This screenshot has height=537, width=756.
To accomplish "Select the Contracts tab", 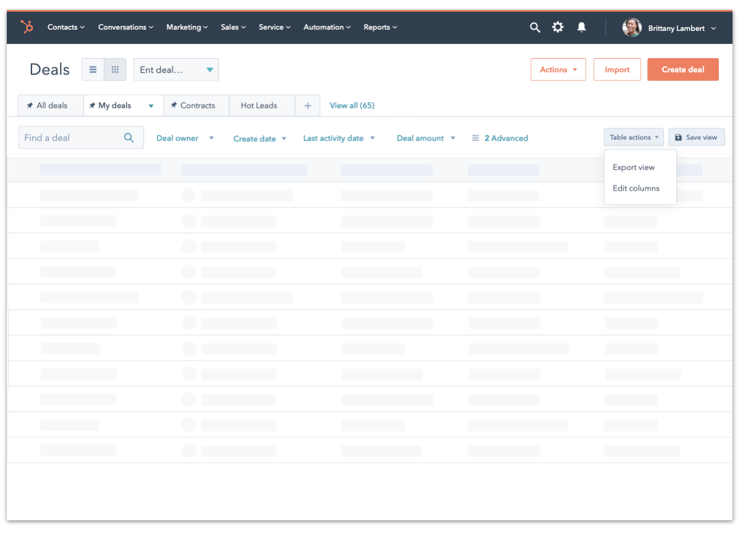I will (196, 106).
